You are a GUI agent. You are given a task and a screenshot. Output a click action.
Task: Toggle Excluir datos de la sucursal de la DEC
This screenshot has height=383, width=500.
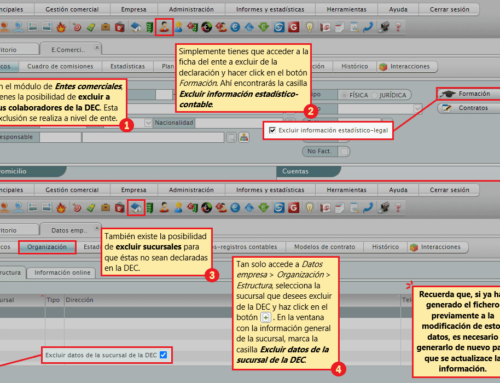point(163,355)
